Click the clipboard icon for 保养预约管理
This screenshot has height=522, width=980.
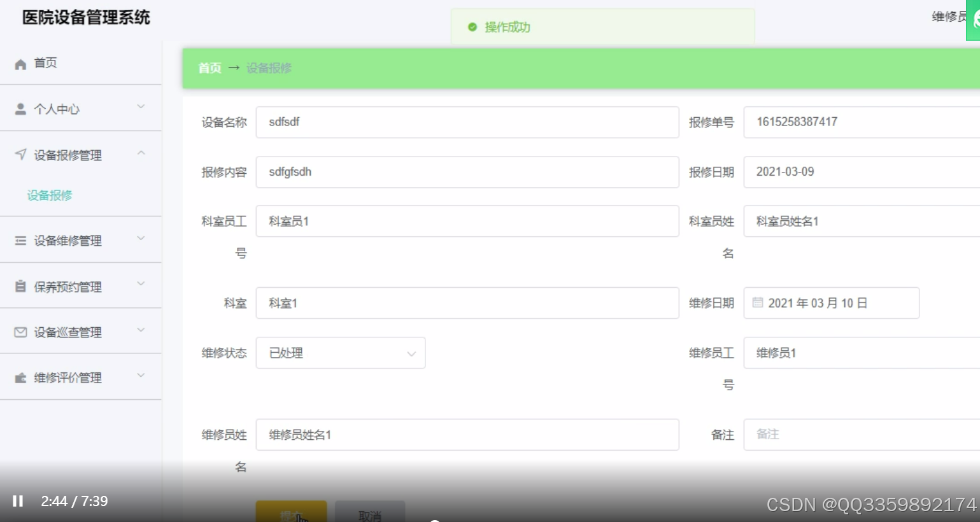[x=20, y=286]
